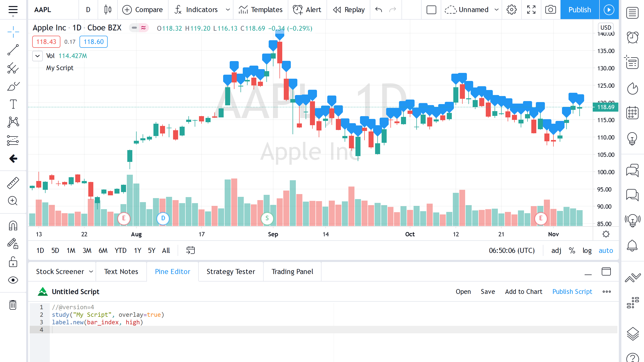This screenshot has height=362, width=644.
Task: Switch to Pine Editor tab
Action: pyautogui.click(x=173, y=271)
